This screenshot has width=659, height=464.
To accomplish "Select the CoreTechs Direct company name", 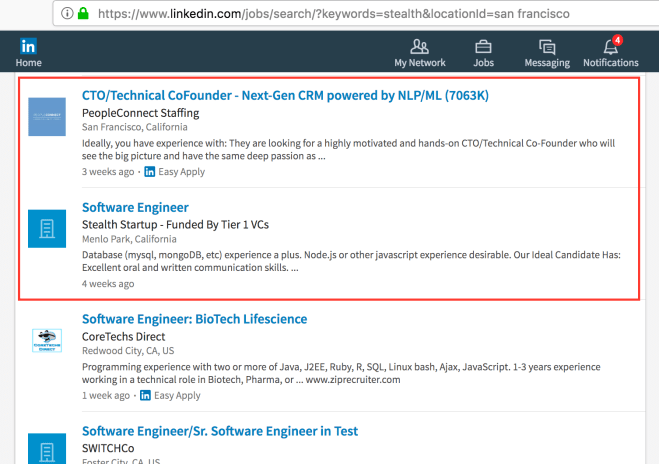I will (x=126, y=337).
